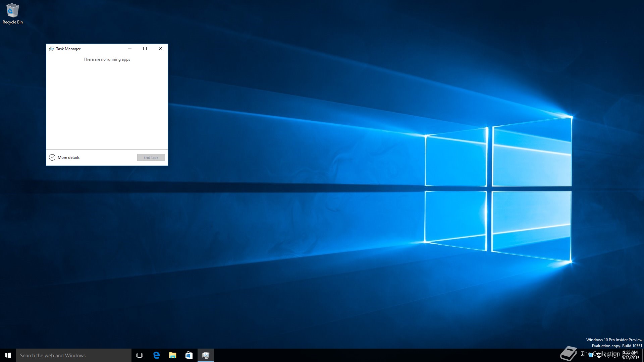This screenshot has width=644, height=362.
Task: Select the Task Manager taskbar button
Action: [x=206, y=355]
